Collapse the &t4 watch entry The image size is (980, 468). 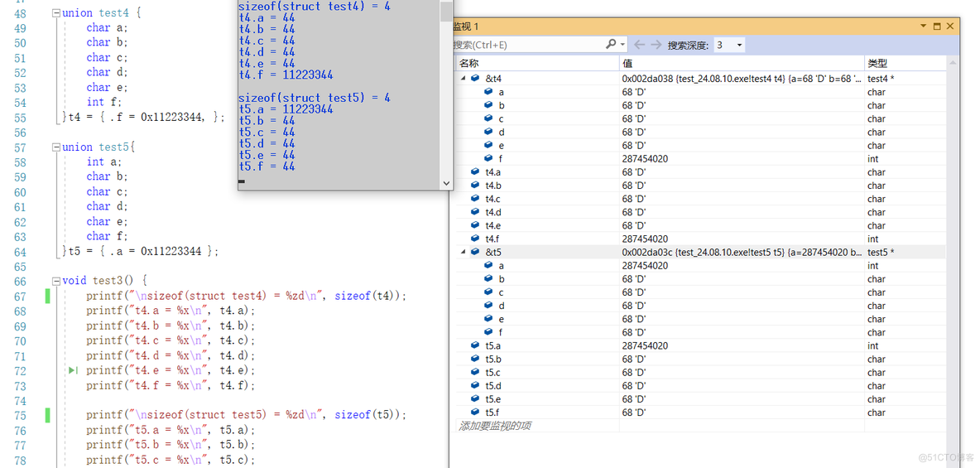464,79
